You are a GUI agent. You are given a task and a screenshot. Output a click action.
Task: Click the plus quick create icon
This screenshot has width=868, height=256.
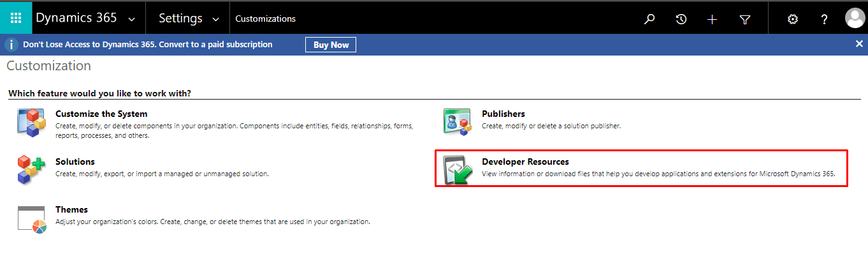(712, 19)
